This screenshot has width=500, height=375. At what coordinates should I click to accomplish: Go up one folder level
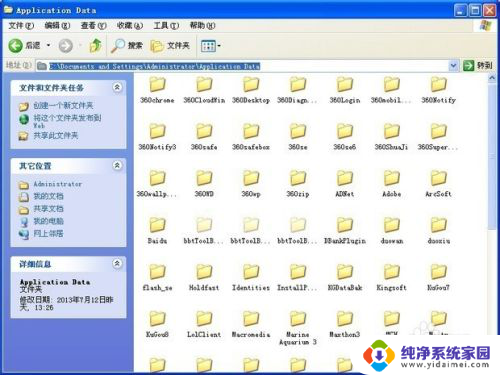click(x=96, y=46)
